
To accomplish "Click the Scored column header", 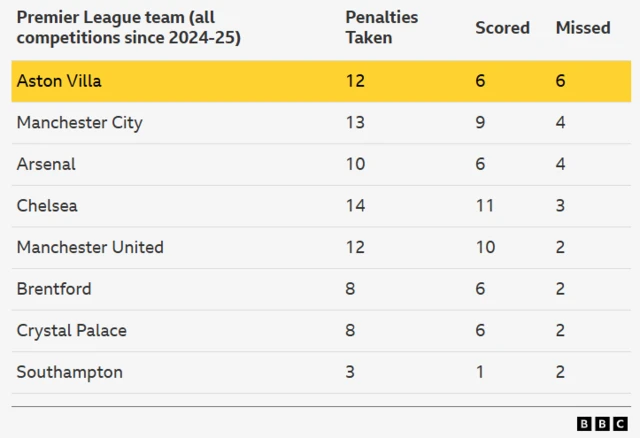I will (x=502, y=28).
